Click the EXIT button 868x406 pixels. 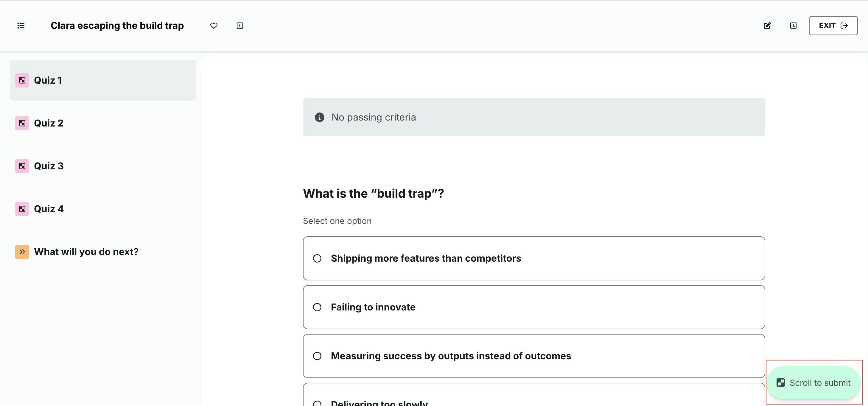pos(833,26)
